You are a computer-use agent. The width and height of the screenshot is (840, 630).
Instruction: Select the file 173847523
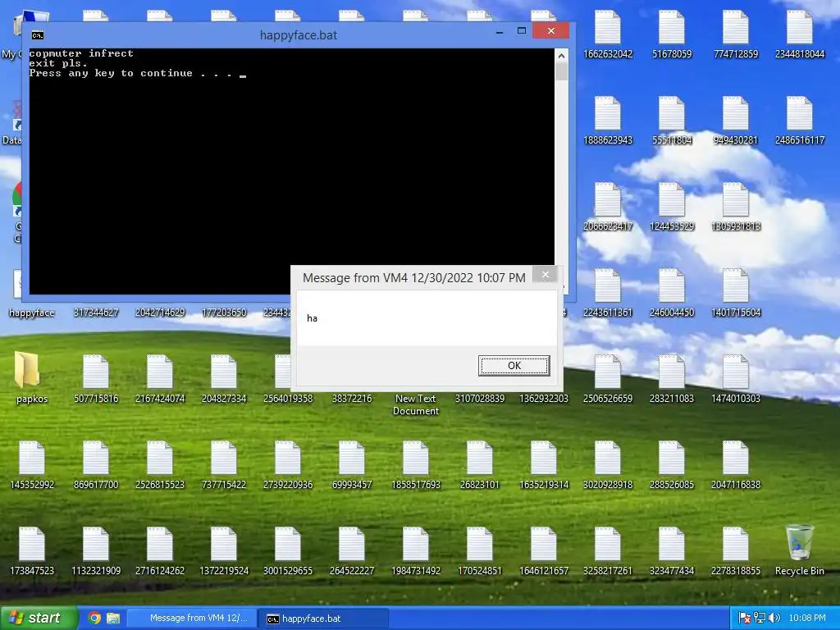coord(32,552)
